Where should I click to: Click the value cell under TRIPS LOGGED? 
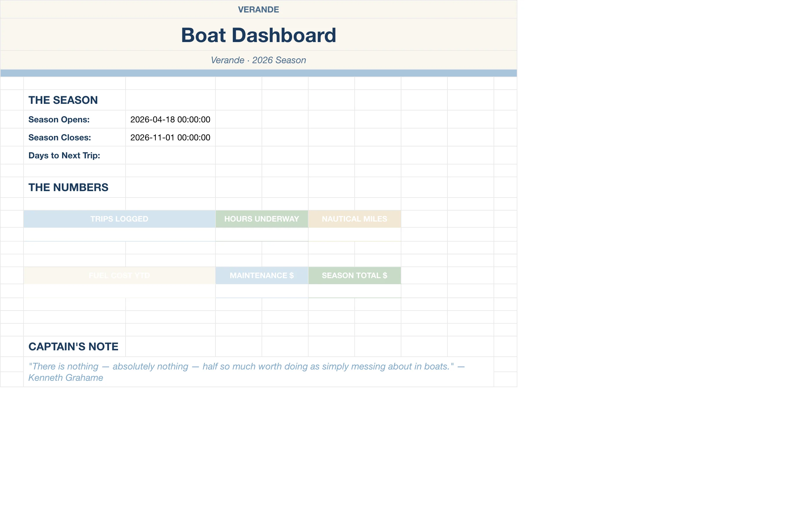[119, 235]
